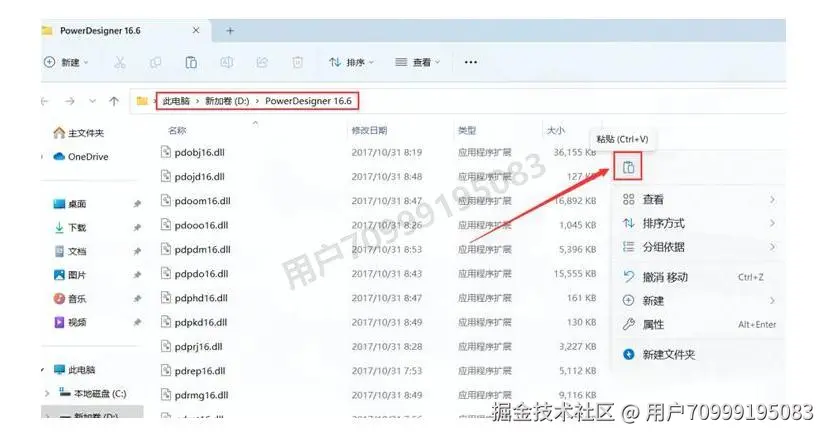Open the View (查看) dropdown in toolbar
828x438 pixels.
click(x=417, y=62)
